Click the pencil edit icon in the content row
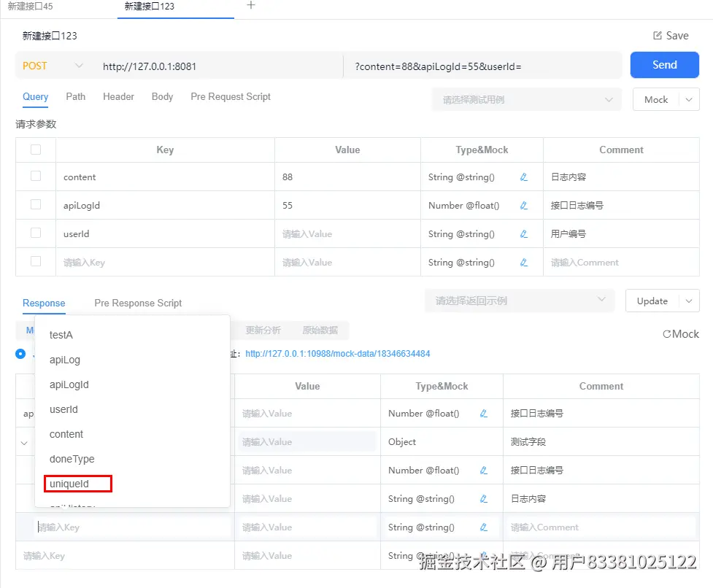Image resolution: width=713 pixels, height=588 pixels. [x=524, y=177]
